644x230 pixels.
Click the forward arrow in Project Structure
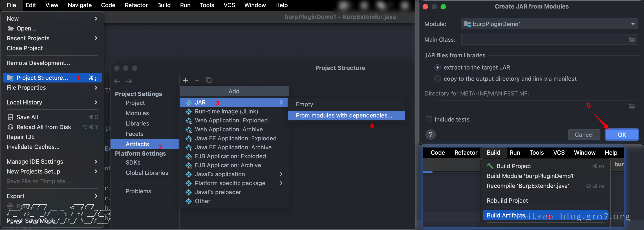point(129,81)
